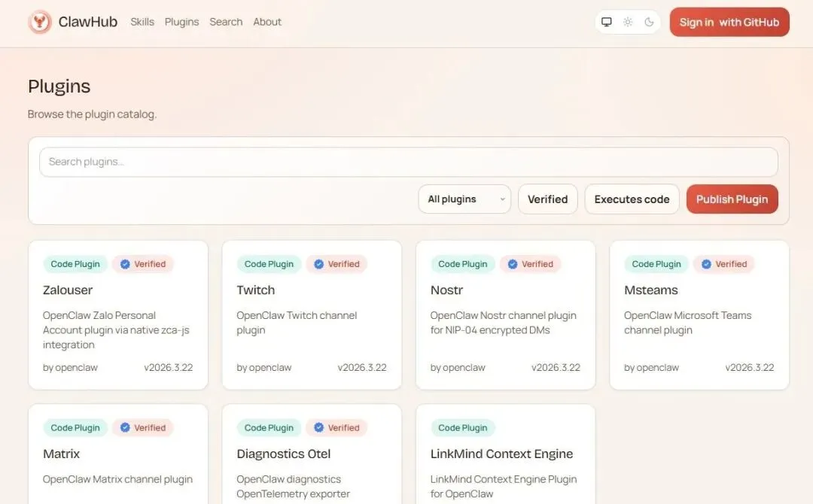
Task: Click the NIP-04 encrypted DMs description
Action: click(504, 323)
